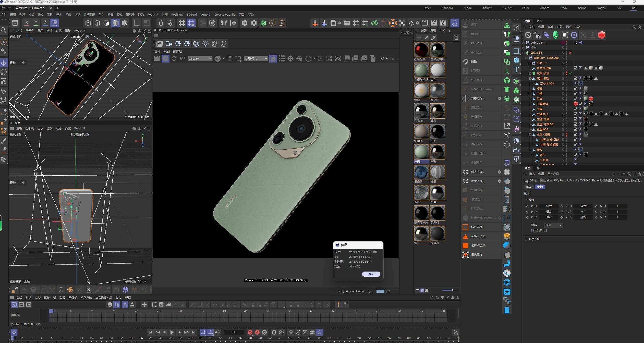Select the 后壳 material thumbnail
Image resolution: width=644 pixels, height=343 pixels.
[x=421, y=152]
